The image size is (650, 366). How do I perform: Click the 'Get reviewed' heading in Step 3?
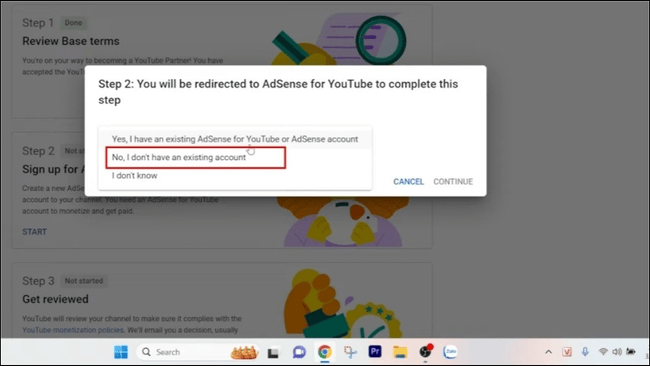coord(55,299)
